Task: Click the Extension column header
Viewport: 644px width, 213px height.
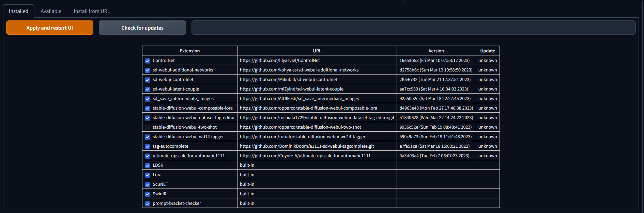Action: point(190,51)
